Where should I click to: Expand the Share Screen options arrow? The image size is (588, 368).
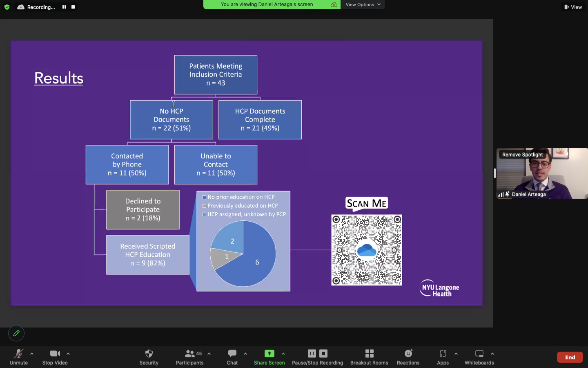pyautogui.click(x=283, y=354)
